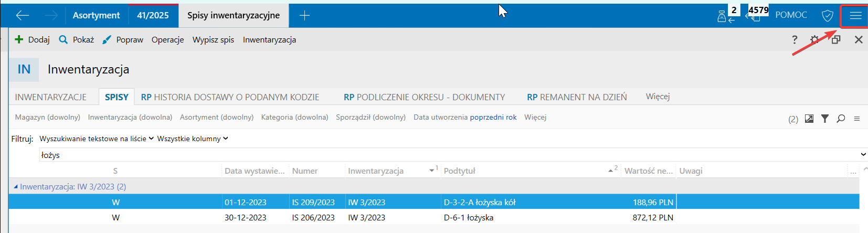Open the gear settings icon
868x233 pixels.
point(814,40)
